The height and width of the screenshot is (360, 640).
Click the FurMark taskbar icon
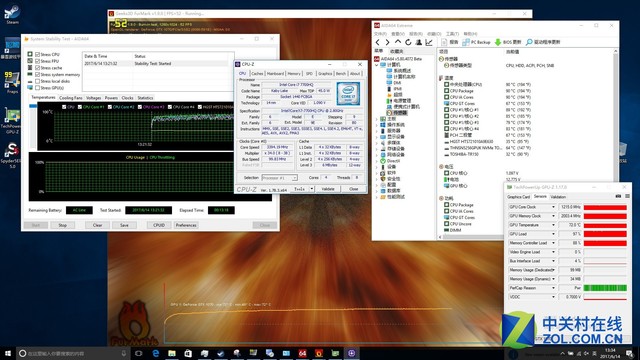click(319, 353)
